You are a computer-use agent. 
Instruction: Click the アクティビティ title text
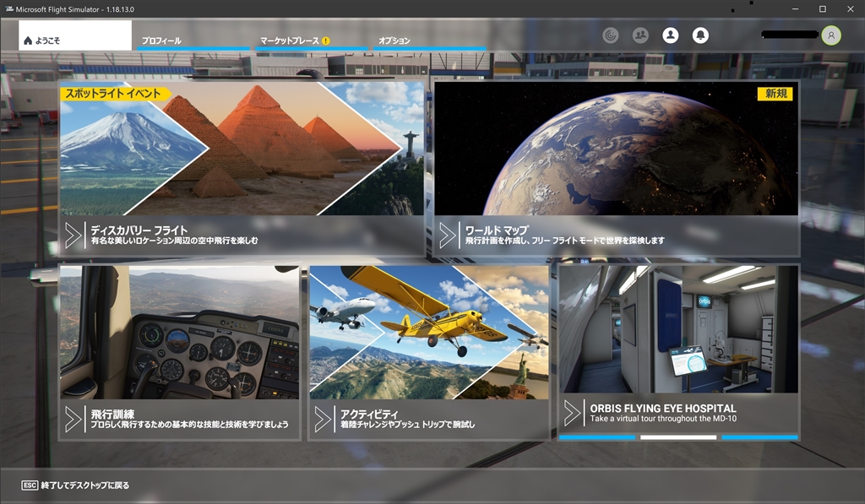[369, 414]
